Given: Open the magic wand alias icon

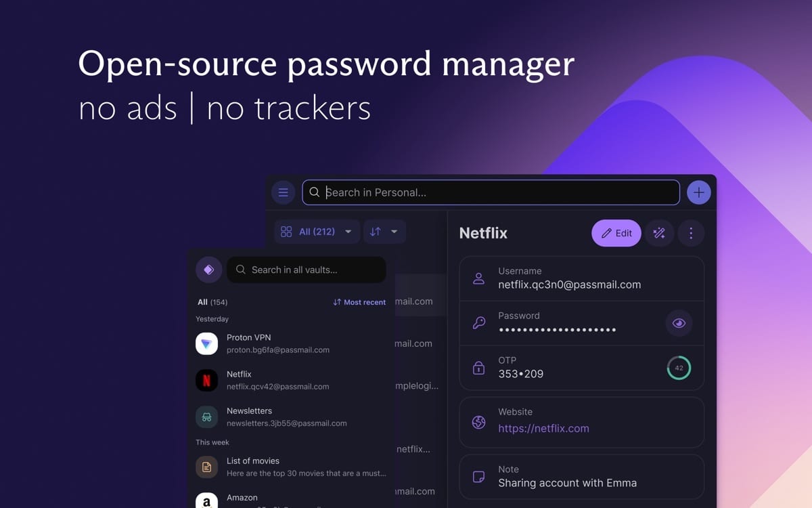Looking at the screenshot, I should click(x=659, y=233).
